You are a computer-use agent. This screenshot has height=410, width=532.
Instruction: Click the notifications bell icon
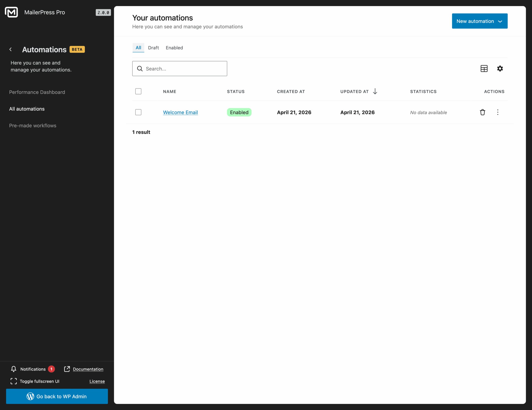(x=14, y=369)
